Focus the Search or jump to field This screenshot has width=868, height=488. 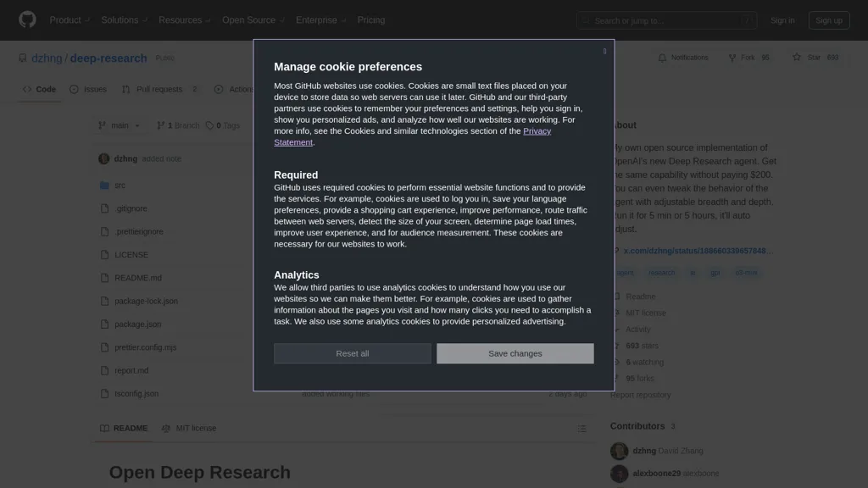tap(666, 20)
